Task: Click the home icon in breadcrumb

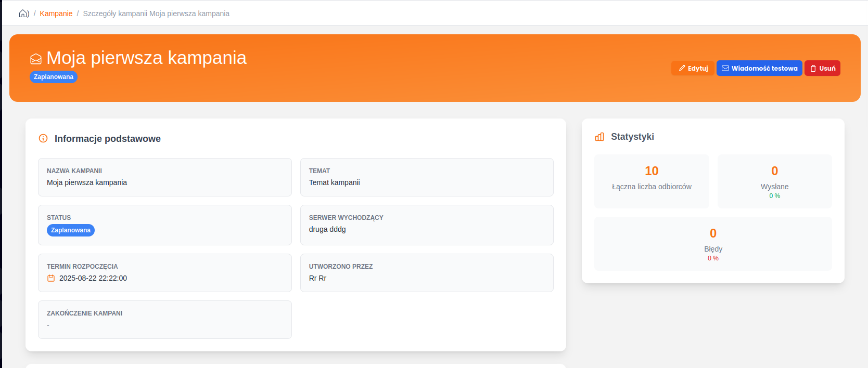Action: click(x=23, y=14)
